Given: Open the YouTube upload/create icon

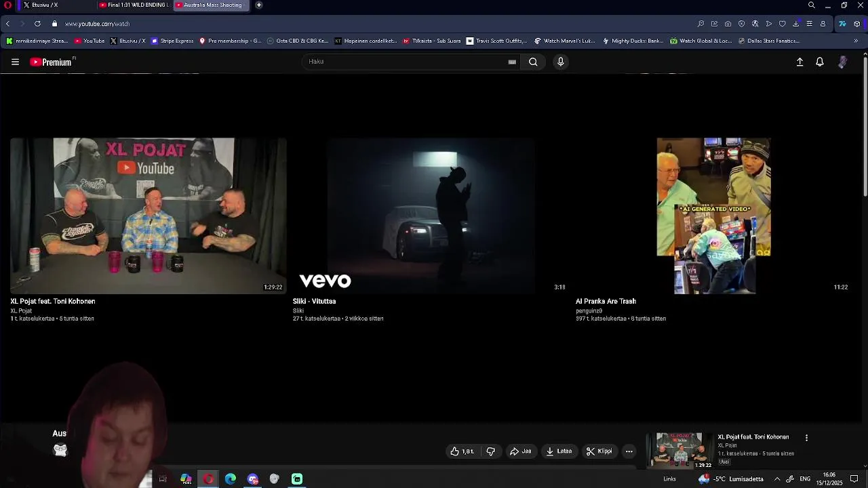Looking at the screenshot, I should (800, 62).
